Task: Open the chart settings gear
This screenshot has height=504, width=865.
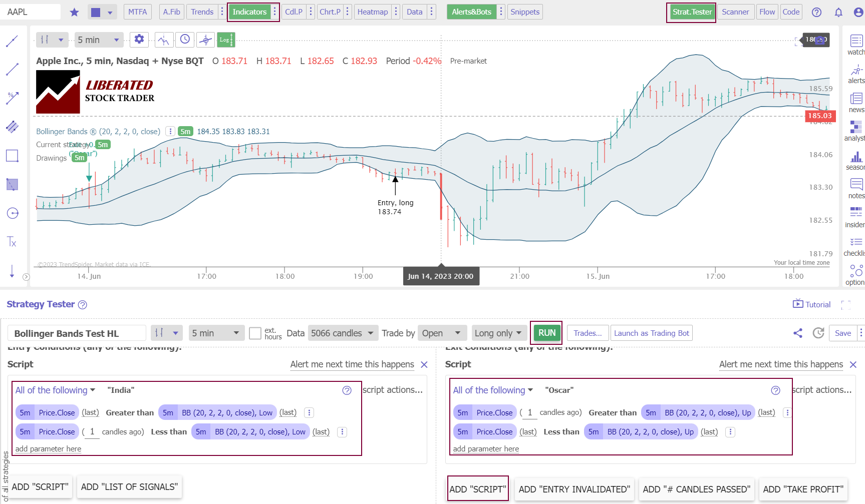Action: click(139, 40)
